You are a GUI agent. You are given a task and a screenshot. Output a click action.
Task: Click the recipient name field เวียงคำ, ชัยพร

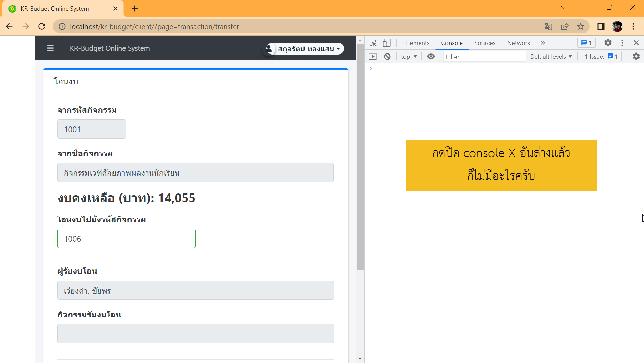[196, 290]
